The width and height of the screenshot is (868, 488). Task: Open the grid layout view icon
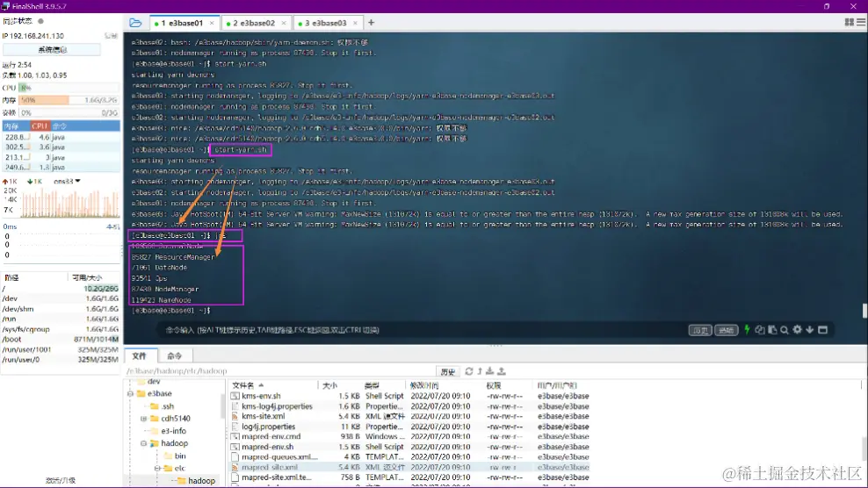pos(850,22)
